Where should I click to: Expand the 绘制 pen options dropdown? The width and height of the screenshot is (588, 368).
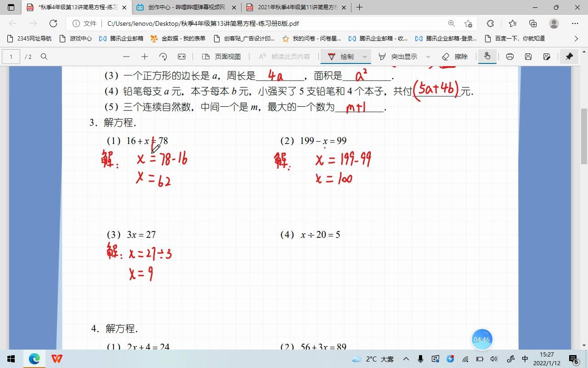(365, 57)
